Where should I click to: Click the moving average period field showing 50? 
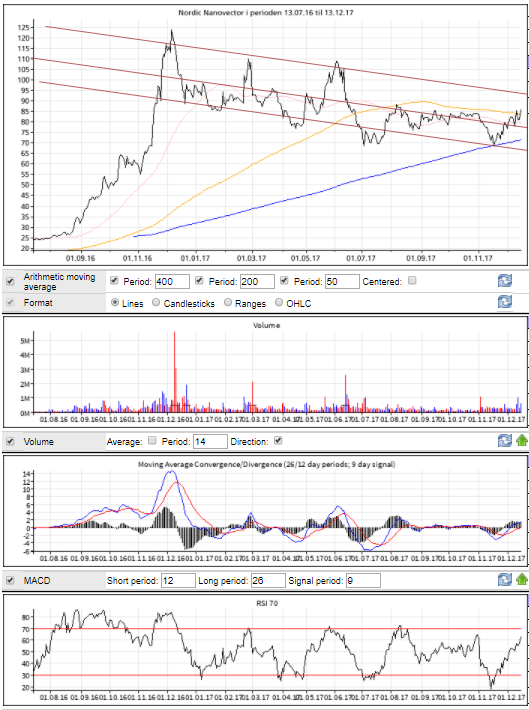coord(342,282)
